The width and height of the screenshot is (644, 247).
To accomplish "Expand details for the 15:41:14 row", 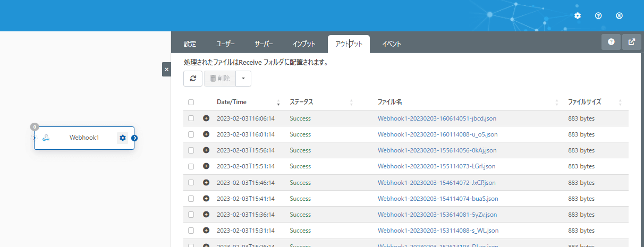I will 206,199.
